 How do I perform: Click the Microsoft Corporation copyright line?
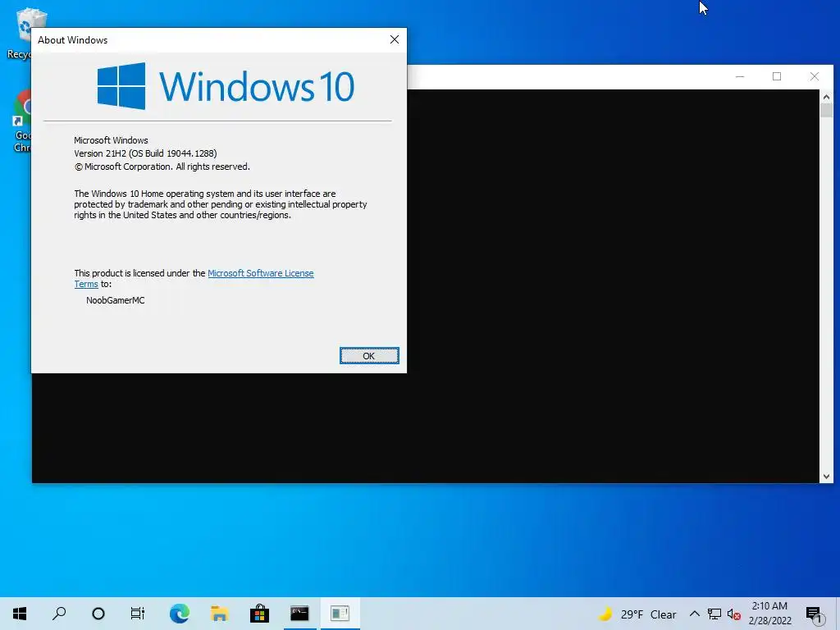point(162,167)
